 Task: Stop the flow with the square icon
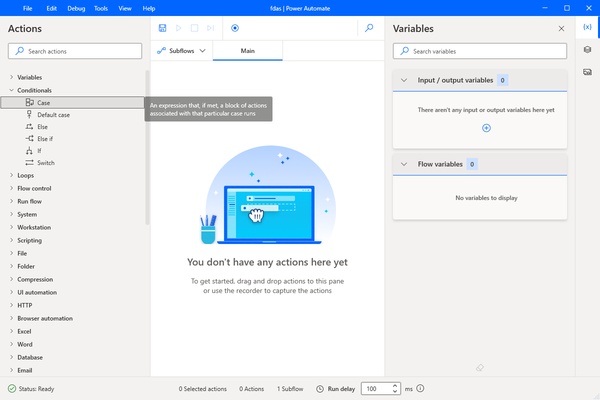coord(194,28)
